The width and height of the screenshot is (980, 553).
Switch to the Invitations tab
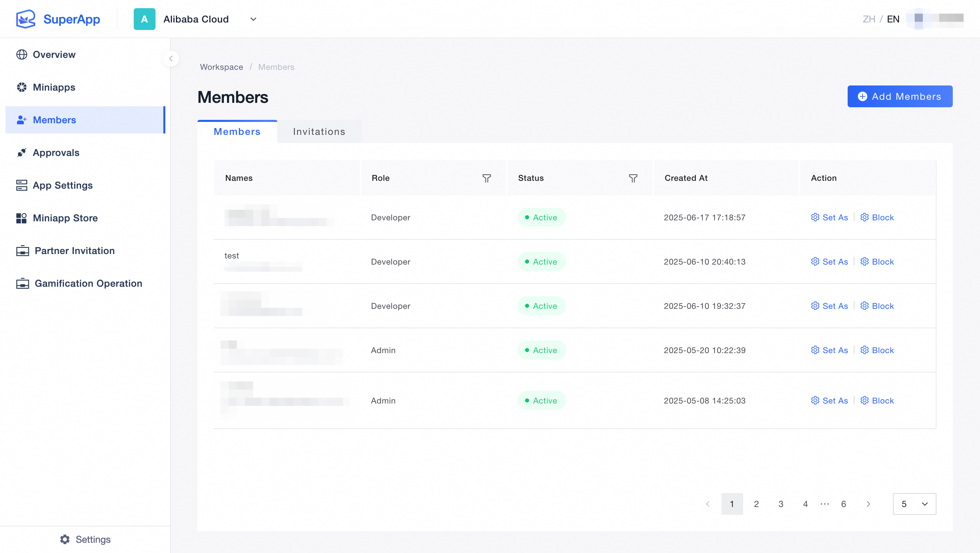(x=319, y=132)
